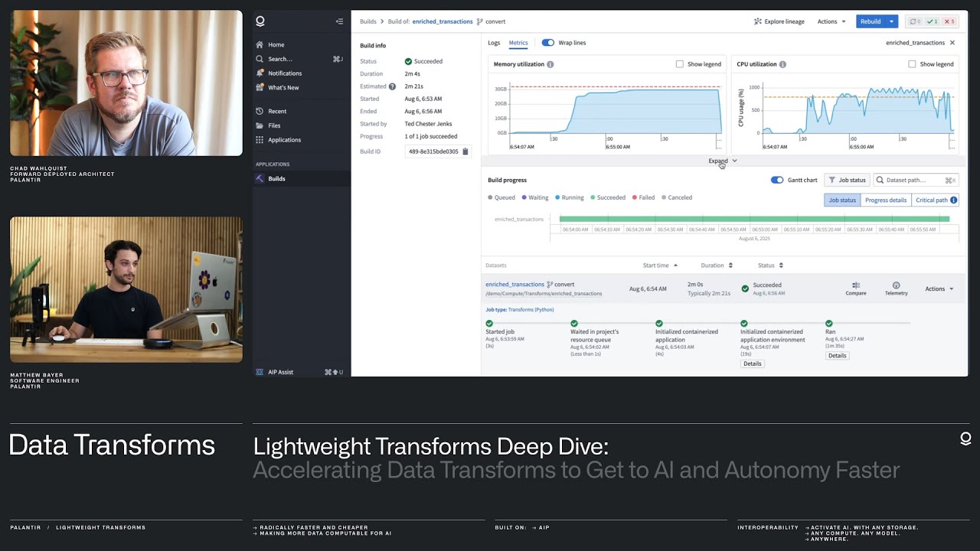Open the enriched_transactions breadcrumb link

coord(443,21)
